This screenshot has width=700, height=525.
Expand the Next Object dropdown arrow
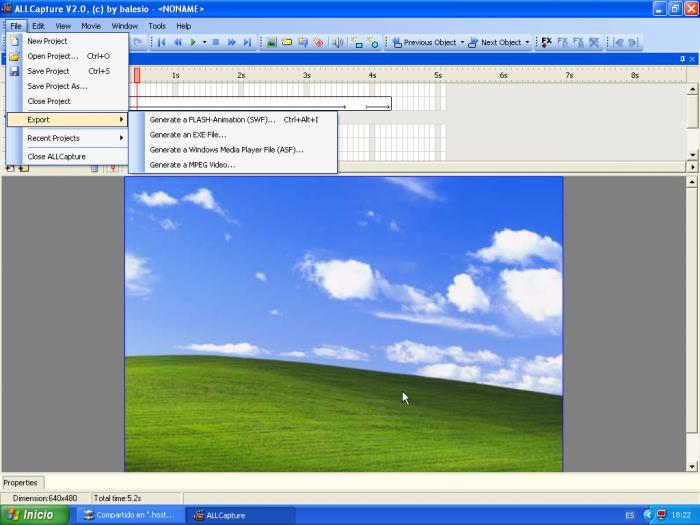[x=527, y=42]
